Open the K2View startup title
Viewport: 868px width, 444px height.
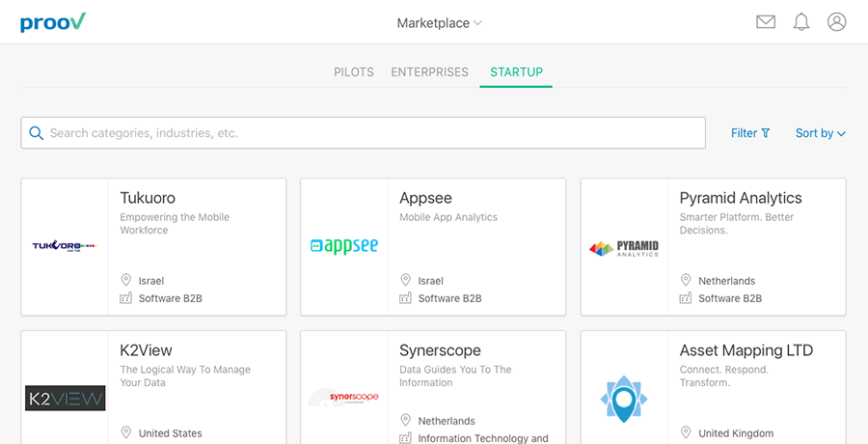pyautogui.click(x=147, y=350)
